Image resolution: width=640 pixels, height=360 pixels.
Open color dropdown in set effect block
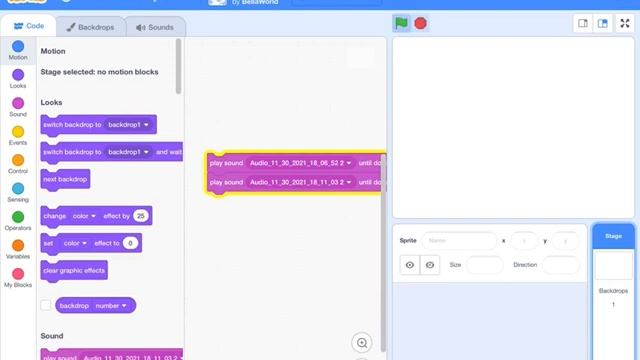pyautogui.click(x=75, y=243)
